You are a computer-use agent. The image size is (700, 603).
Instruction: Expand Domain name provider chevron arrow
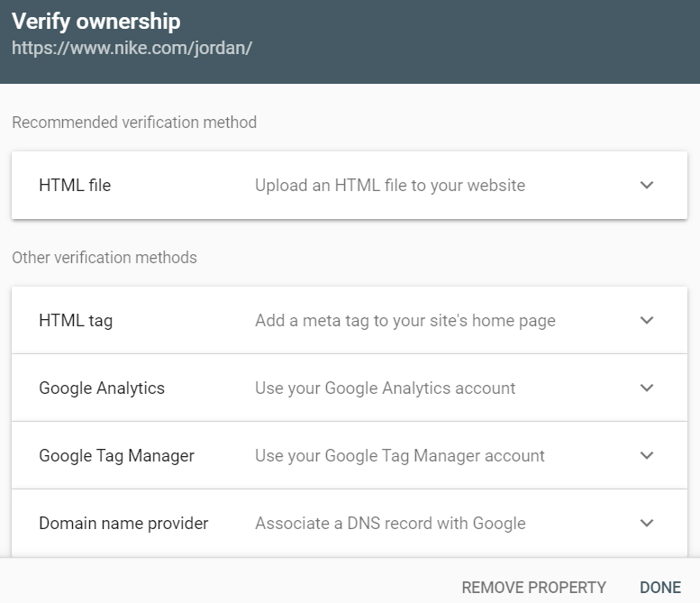click(x=647, y=523)
